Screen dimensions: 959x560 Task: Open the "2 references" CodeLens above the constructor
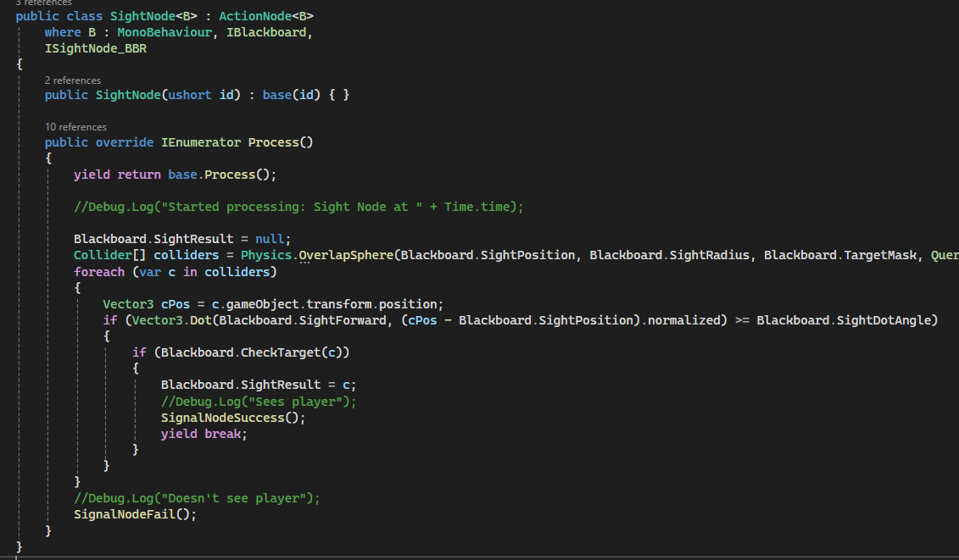pyautogui.click(x=72, y=80)
